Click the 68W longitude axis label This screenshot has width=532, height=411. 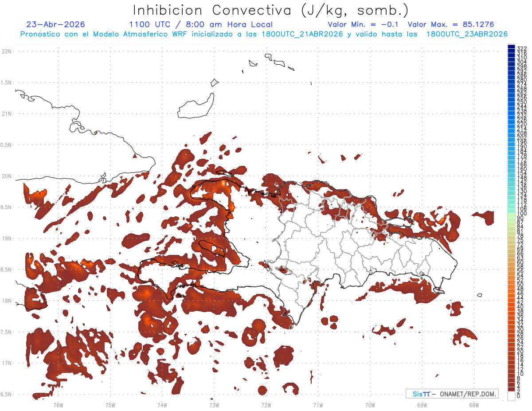tap(473, 405)
